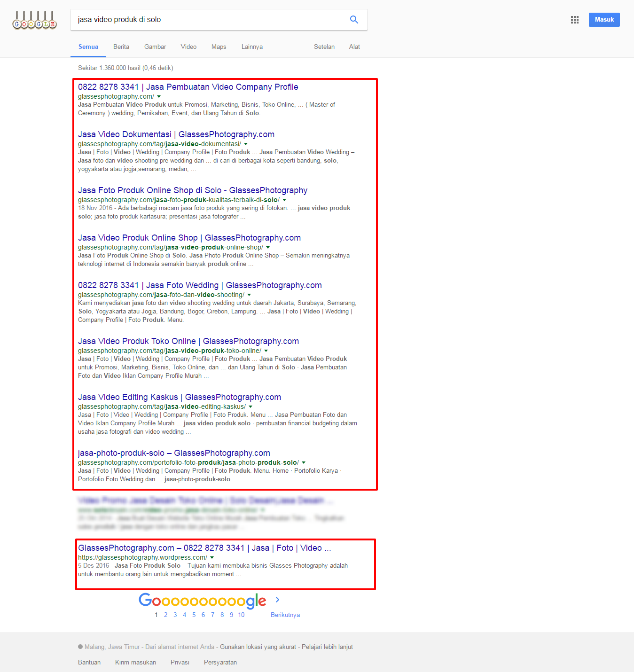Expand dropdown arrow for jasa-video-produk-online-shop URL
The height and width of the screenshot is (672, 634).
(x=268, y=248)
